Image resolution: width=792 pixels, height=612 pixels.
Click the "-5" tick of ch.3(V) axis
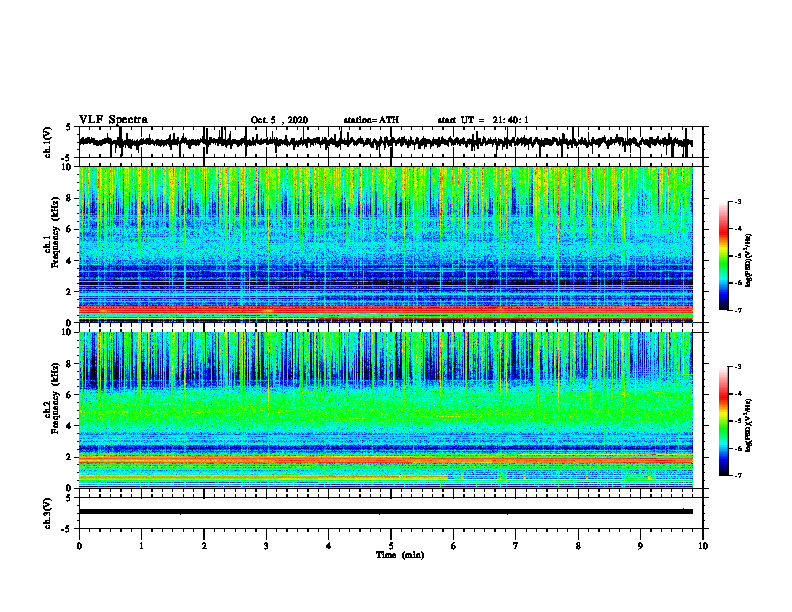coord(68,529)
